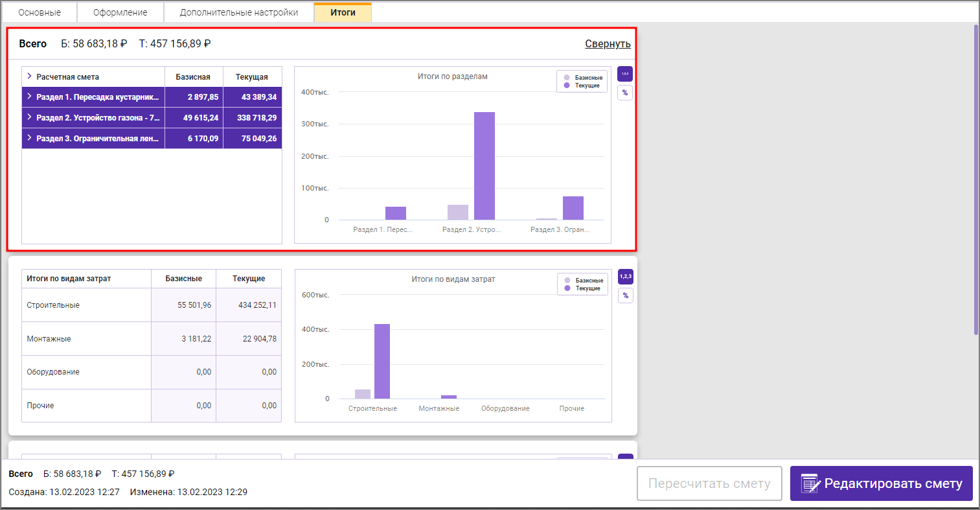The height and width of the screenshot is (510, 980).
Task: Click the Пересчитать смету button
Action: 709,483
